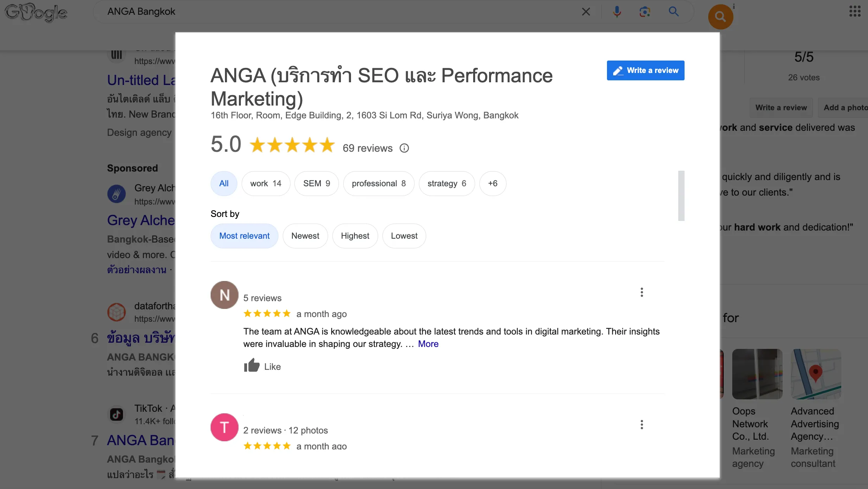Sort reviews by Lowest
The height and width of the screenshot is (489, 868).
click(x=404, y=236)
